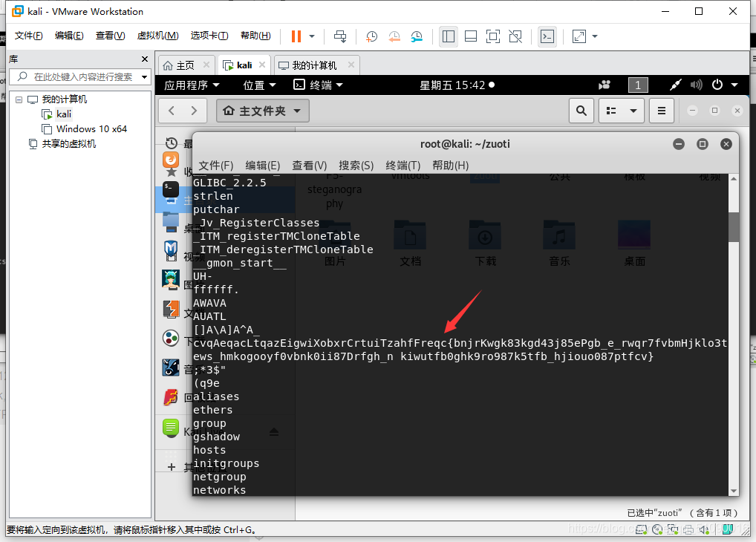Enter full screen mode
Viewport: 756px width, 542px height.
(493, 36)
